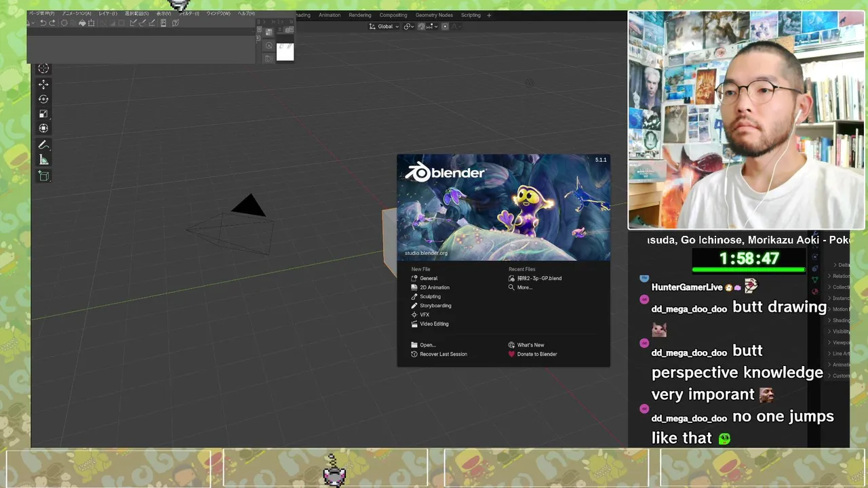This screenshot has width=868, height=488.
Task: Click the Video Editing clapperboard icon
Action: coord(414,324)
